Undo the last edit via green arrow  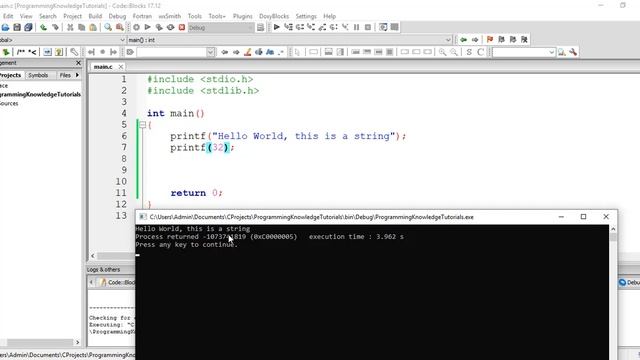43,27
